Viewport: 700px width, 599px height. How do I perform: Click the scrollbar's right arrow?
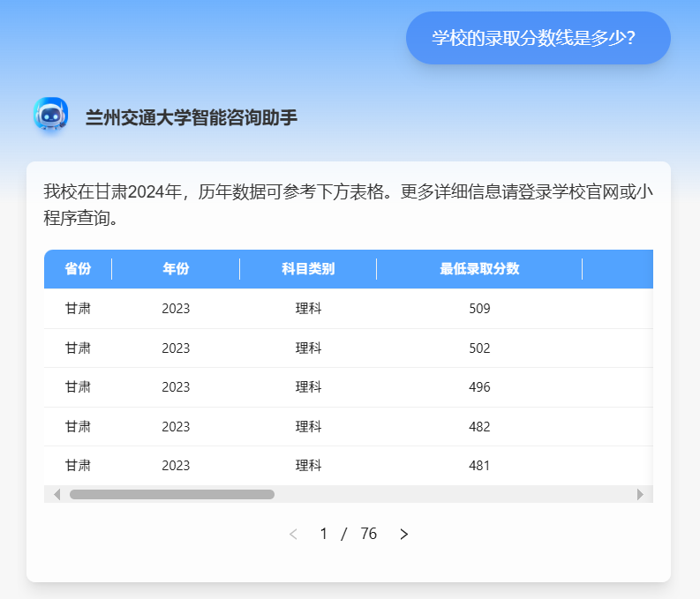[640, 494]
